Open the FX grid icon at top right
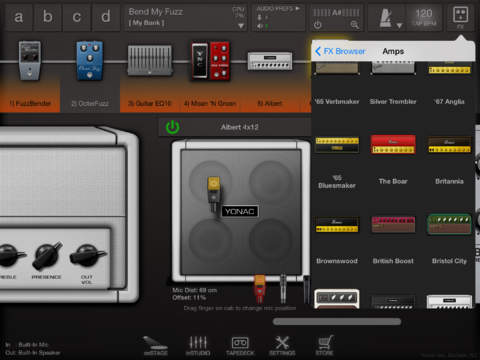This screenshot has height=360, width=480. coord(461,17)
